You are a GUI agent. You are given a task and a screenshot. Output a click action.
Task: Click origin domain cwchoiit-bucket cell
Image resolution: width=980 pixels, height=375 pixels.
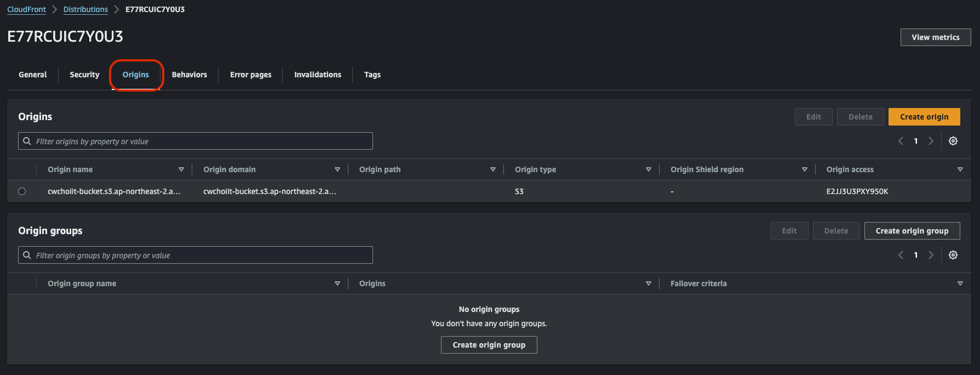pyautogui.click(x=270, y=191)
